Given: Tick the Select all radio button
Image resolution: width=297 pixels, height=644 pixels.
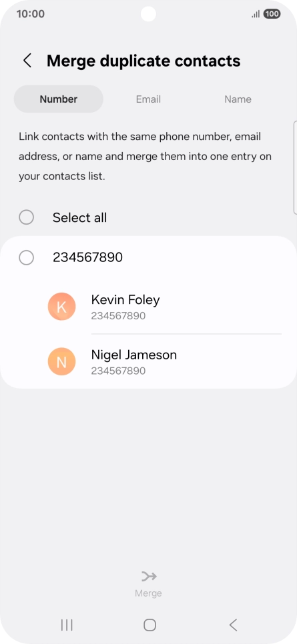Looking at the screenshot, I should click(x=26, y=217).
